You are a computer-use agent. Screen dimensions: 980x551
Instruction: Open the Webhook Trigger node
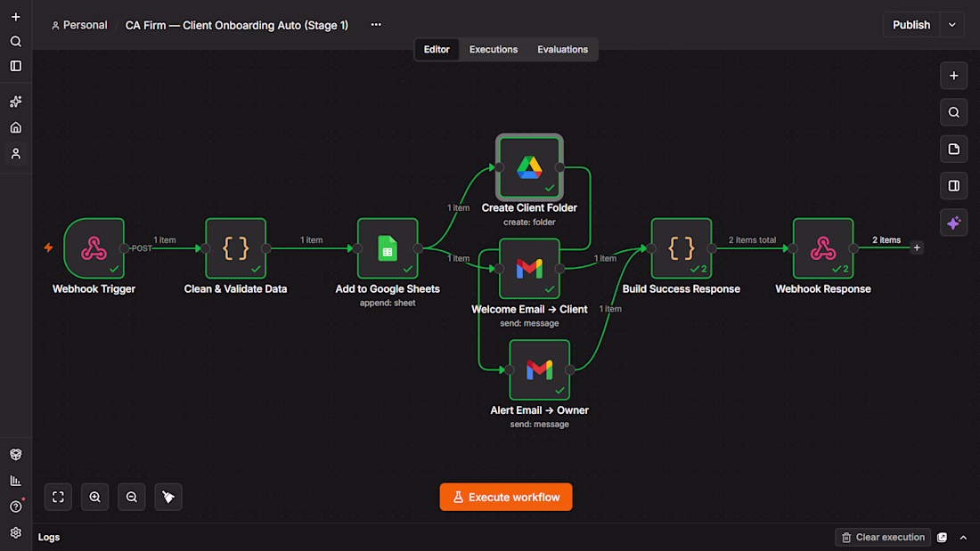(x=94, y=248)
